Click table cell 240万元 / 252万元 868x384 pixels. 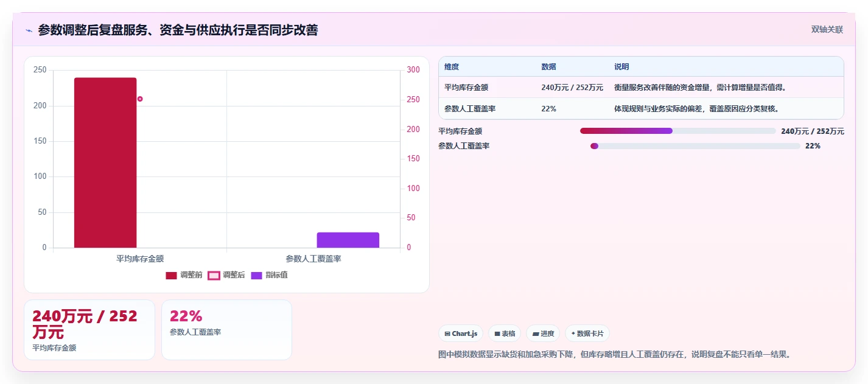pos(572,88)
